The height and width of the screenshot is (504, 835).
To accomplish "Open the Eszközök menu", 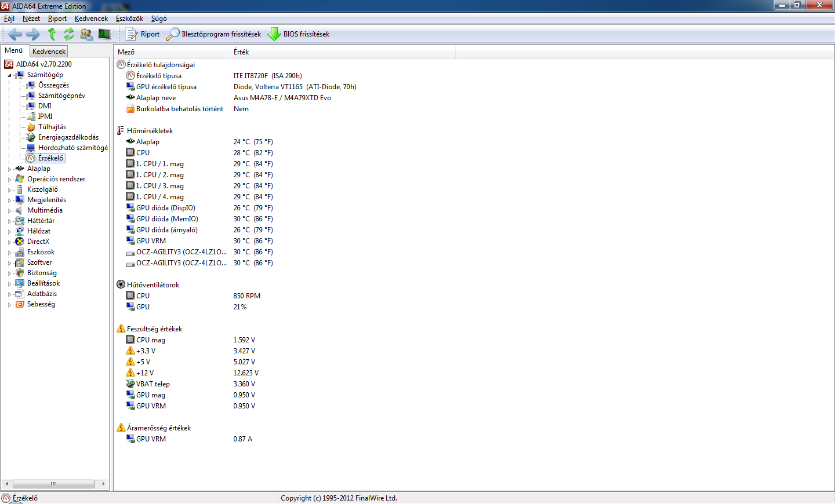I will tap(129, 19).
